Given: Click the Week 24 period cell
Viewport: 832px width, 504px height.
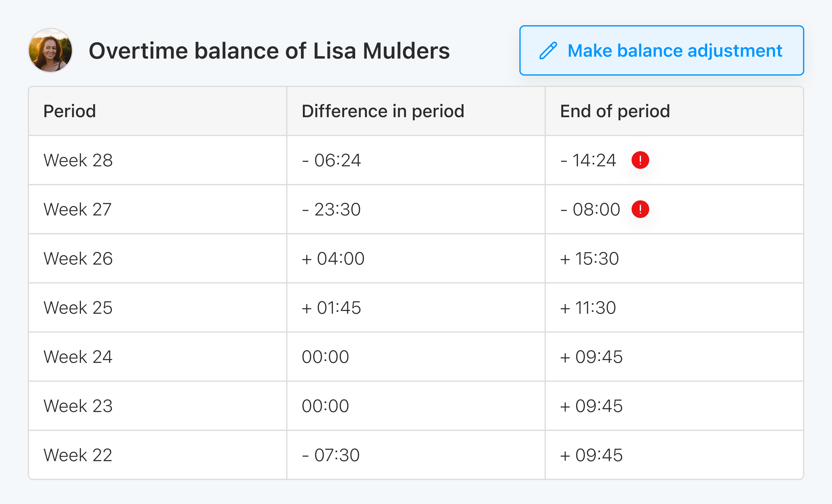Looking at the screenshot, I should click(x=78, y=357).
